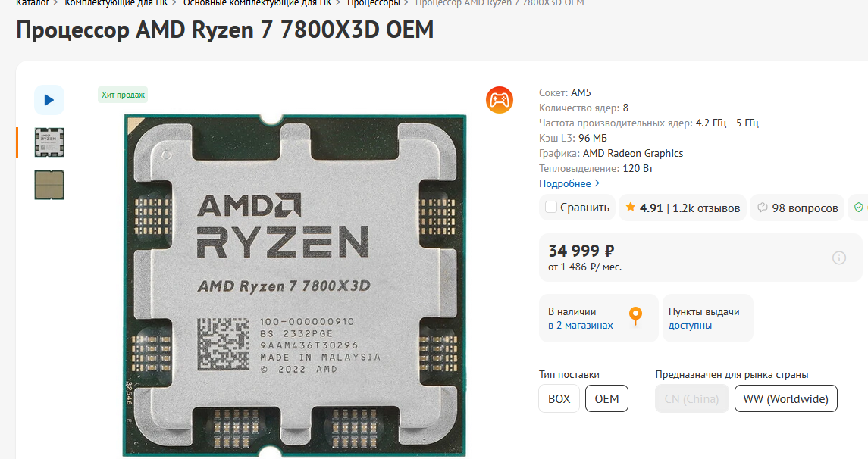Choose BOX delivery type

(559, 398)
